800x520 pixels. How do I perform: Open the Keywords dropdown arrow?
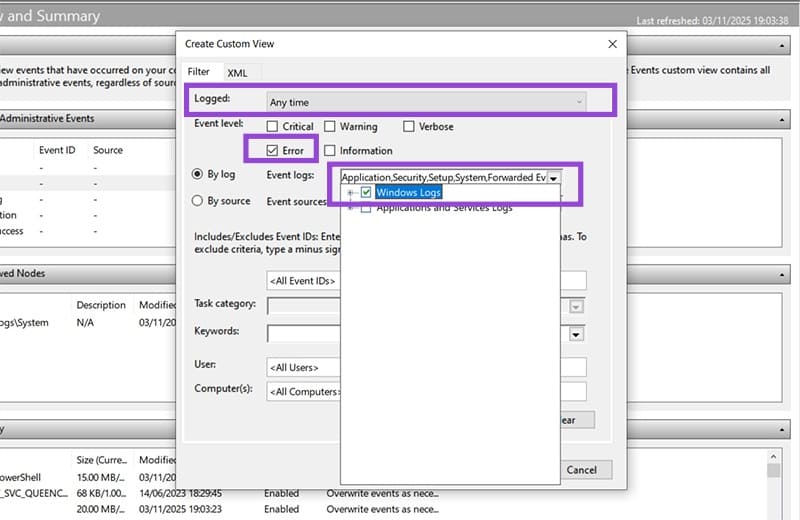pyautogui.click(x=577, y=333)
